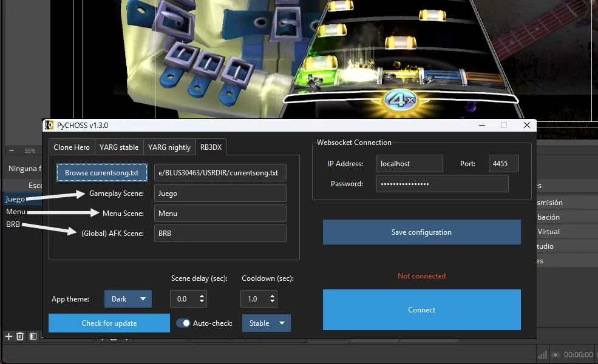Screen dimensions: 598x364
Task: Edit the Global AFK Scene field
Action: pyautogui.click(x=220, y=234)
